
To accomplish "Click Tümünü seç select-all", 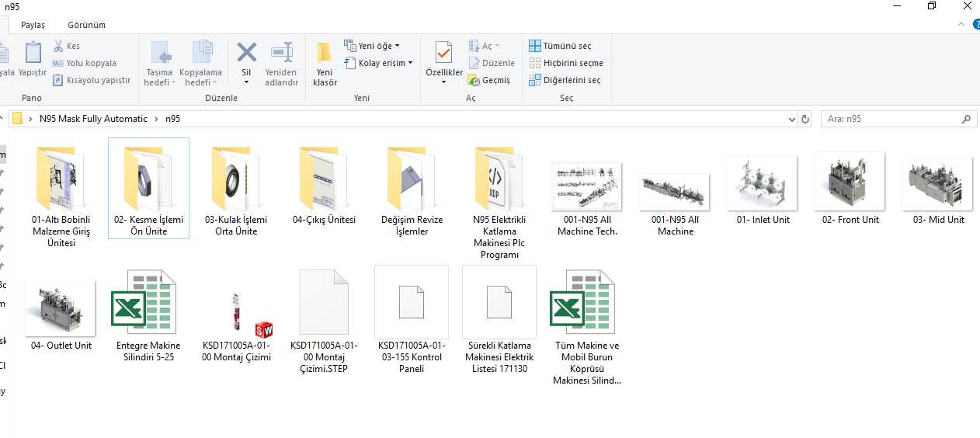I will click(559, 46).
